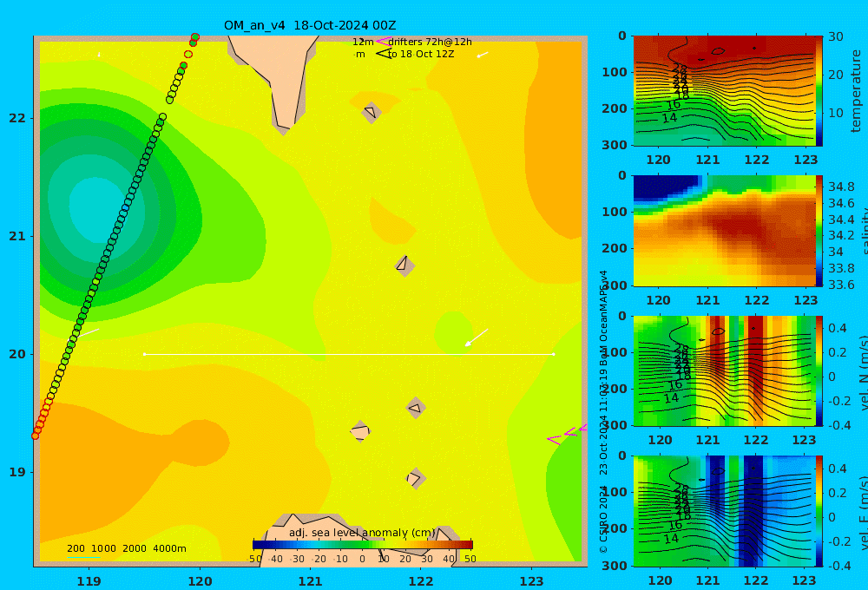Open the salinity section panel
Viewport: 868px width, 590px height.
[x=725, y=231]
